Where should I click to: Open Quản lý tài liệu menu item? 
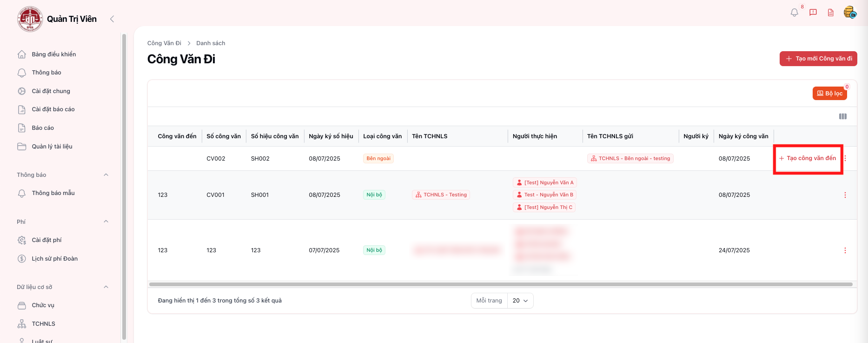[x=52, y=147]
